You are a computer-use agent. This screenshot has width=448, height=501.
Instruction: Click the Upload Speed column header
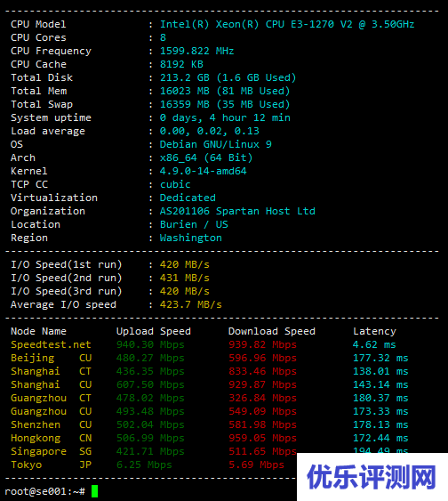click(154, 331)
